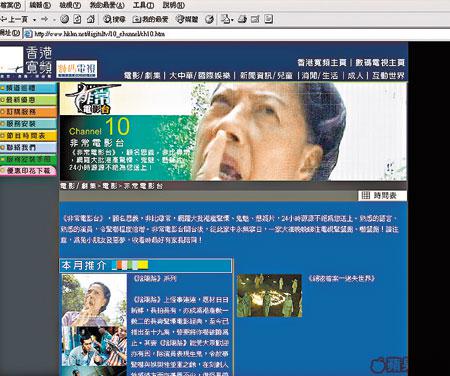This screenshot has width=450, height=376.
Task: Click the Edit page toolbar icon
Action: pos(255,19)
